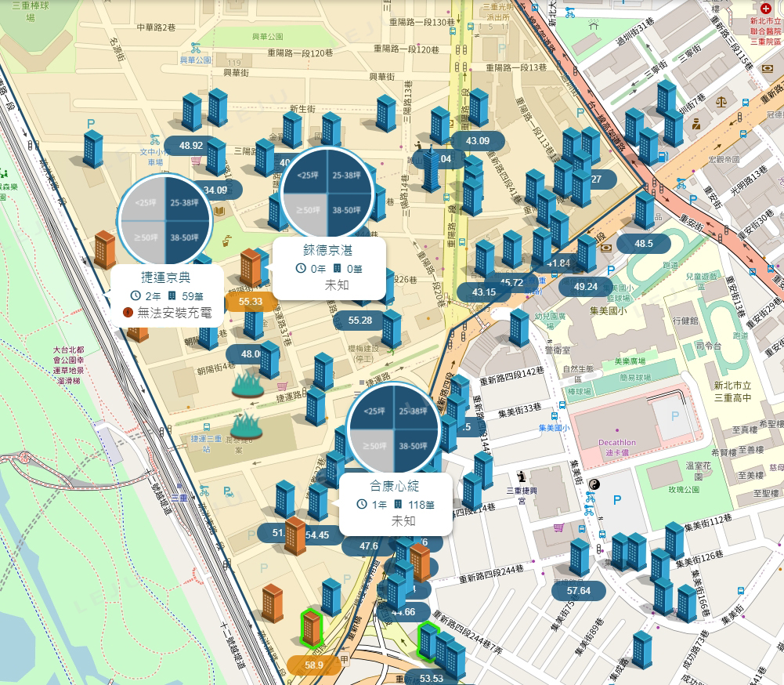Select the 54.45 price bubble

(317, 535)
